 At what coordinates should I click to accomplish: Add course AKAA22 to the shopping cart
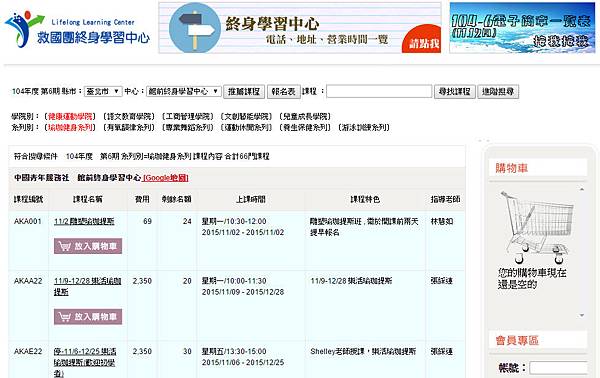point(88,317)
